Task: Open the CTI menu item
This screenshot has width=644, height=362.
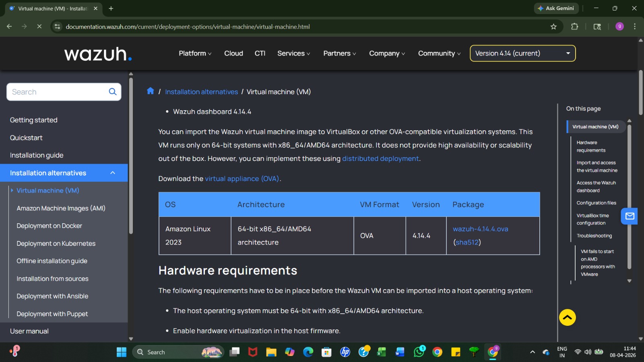Action: click(260, 53)
